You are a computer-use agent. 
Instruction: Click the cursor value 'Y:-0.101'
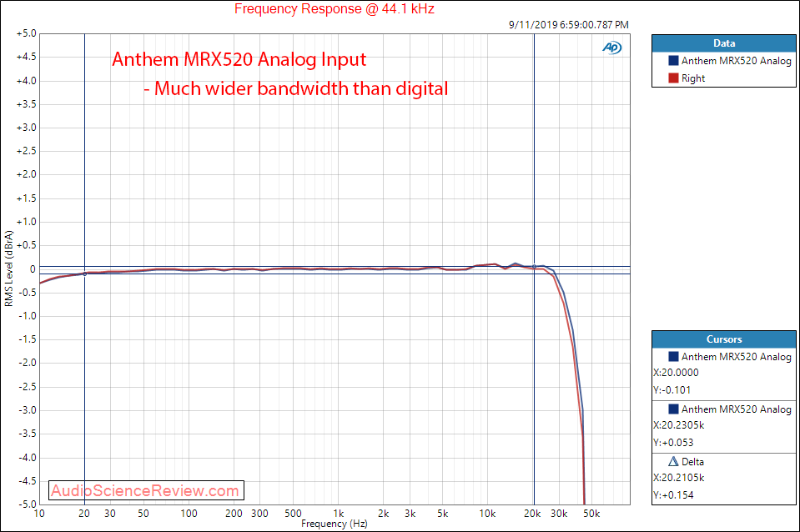point(672,390)
